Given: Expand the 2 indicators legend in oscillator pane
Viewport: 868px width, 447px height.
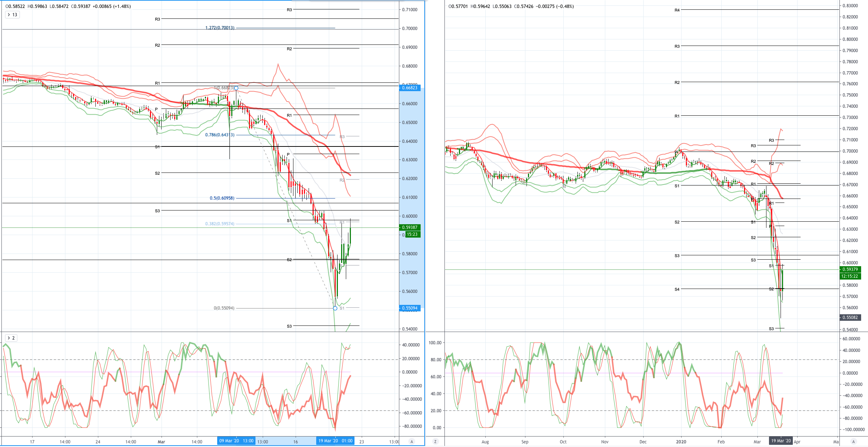Looking at the screenshot, I should (11, 338).
